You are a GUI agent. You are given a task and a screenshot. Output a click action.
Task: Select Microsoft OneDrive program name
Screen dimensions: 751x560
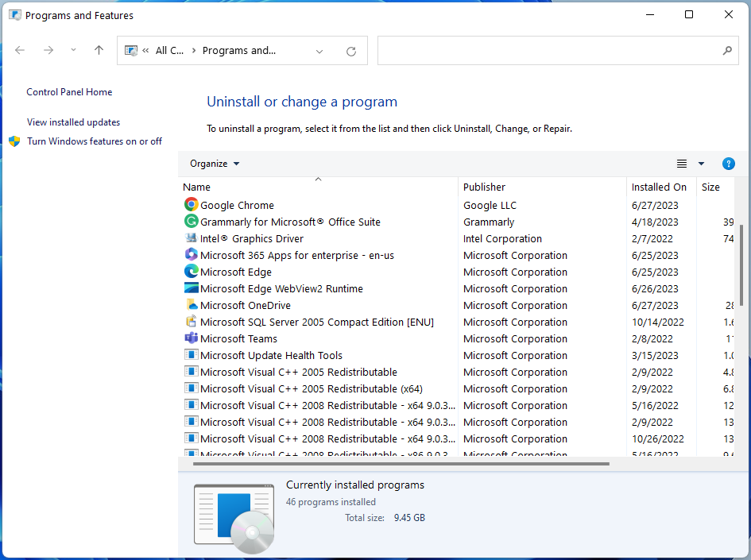pyautogui.click(x=246, y=305)
